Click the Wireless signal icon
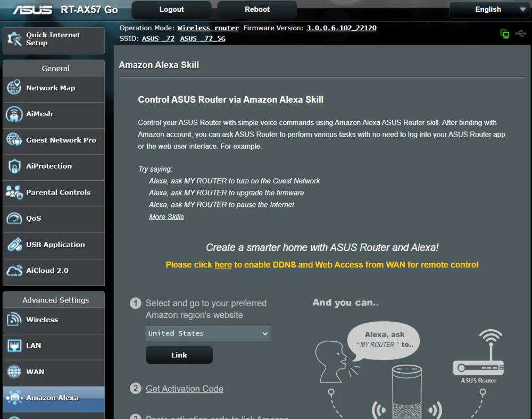532x419 pixels. 14,320
